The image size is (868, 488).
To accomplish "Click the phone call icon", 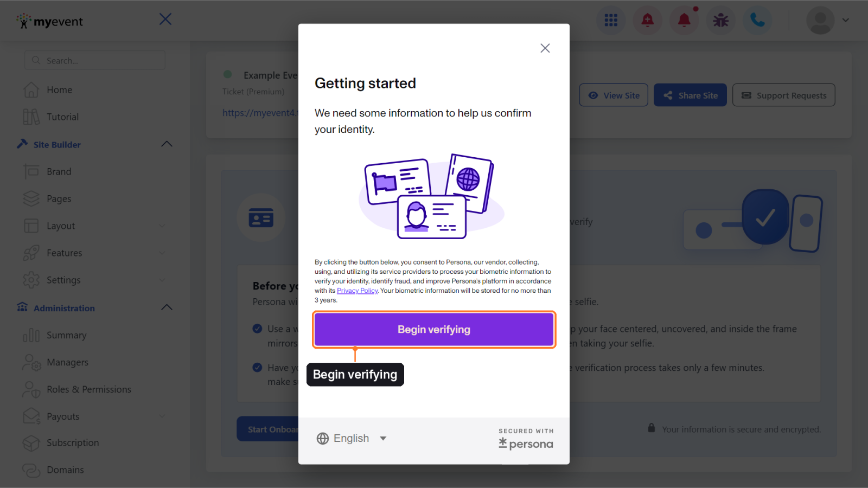I will point(757,21).
